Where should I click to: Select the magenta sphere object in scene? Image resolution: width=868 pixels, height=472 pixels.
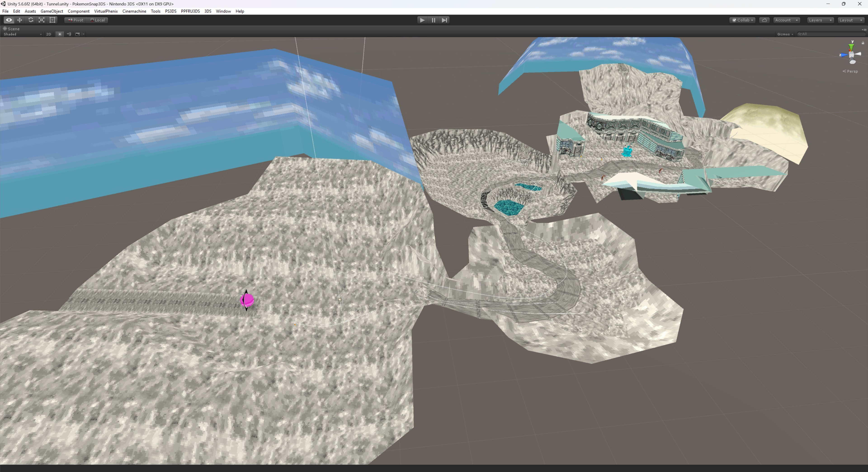[x=247, y=300]
